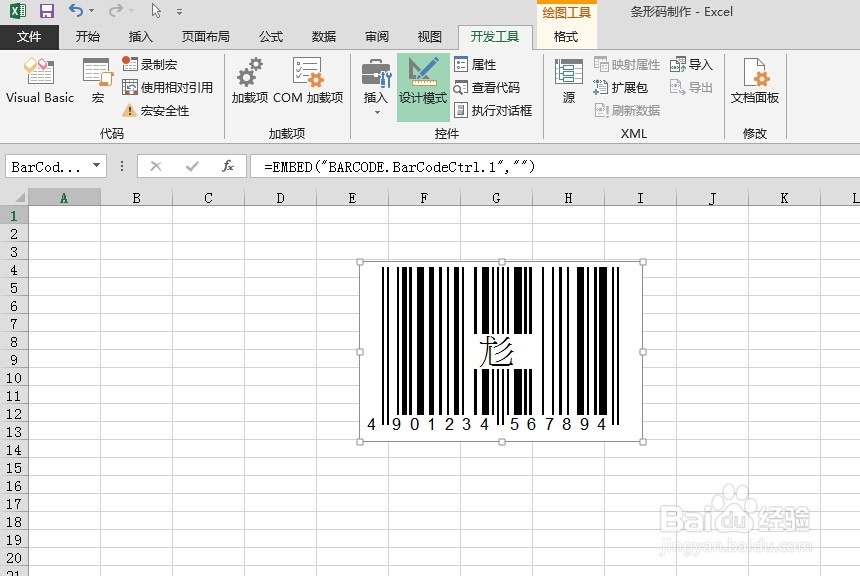The image size is (860, 576).
Task: Select row 17 header
Action: [x=14, y=504]
